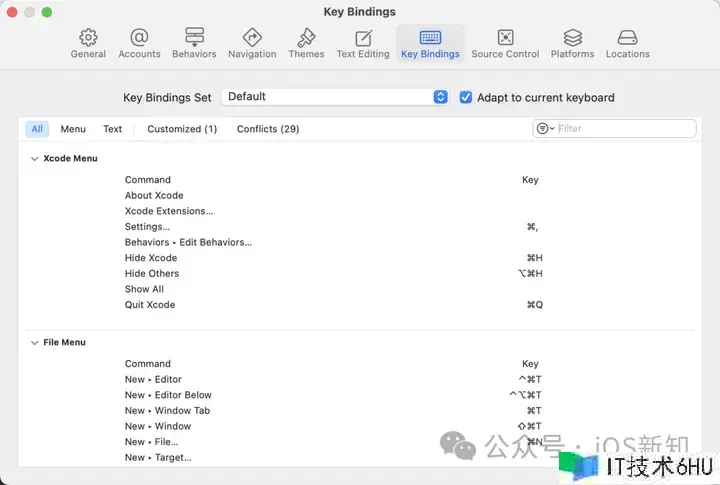Select the Key Bindings keyboard icon
Image resolution: width=720 pixels, height=485 pixels.
(x=430, y=37)
